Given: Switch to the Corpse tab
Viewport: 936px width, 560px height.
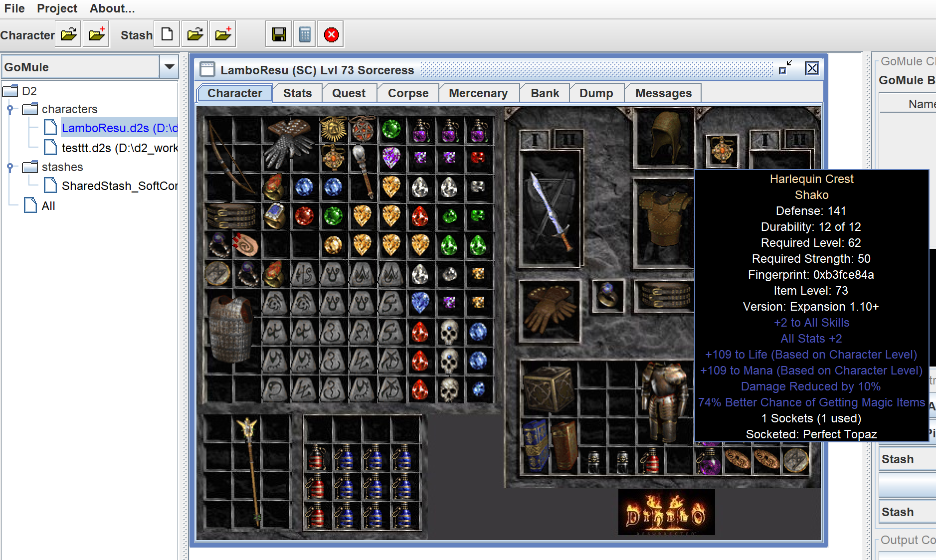Looking at the screenshot, I should 408,93.
